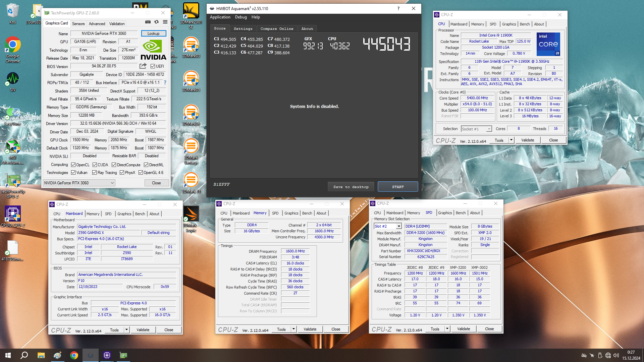Screen dimensions: 644x362
Task: Open GPU selection dropdown NVIDIA GeForce RTX 3060
Action: click(79, 183)
